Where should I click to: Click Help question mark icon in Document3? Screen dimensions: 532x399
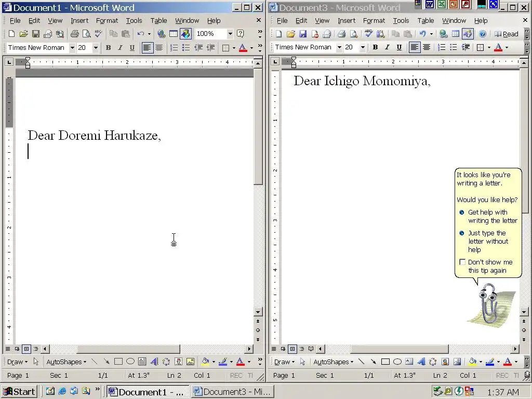(483, 34)
